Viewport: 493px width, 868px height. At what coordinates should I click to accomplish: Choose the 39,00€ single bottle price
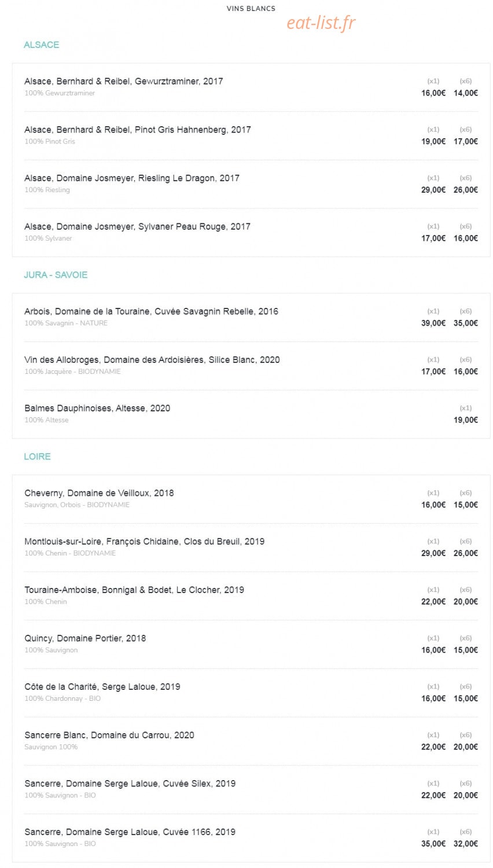click(x=433, y=323)
